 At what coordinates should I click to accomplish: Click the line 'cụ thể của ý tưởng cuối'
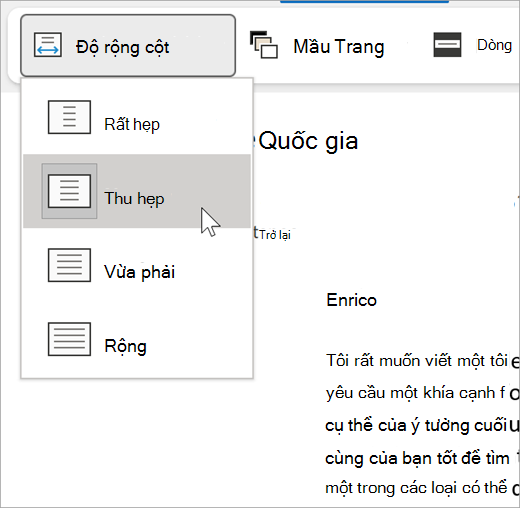[x=416, y=426]
